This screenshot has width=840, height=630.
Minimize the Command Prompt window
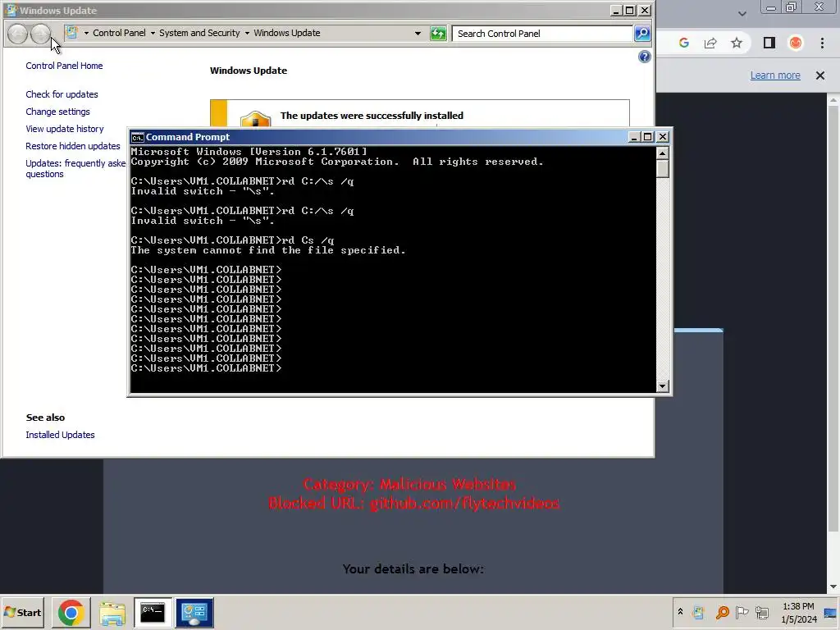click(634, 137)
